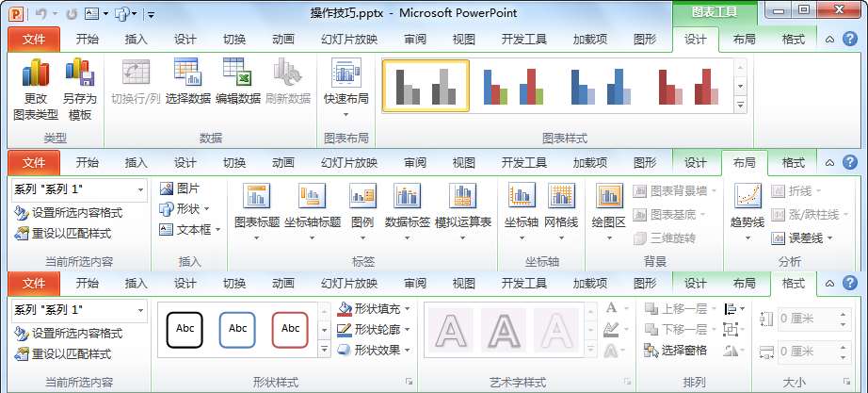Screen dimensions: 868x393
Task: Select the gray monochrome chart style thumbnail
Action: point(426,86)
